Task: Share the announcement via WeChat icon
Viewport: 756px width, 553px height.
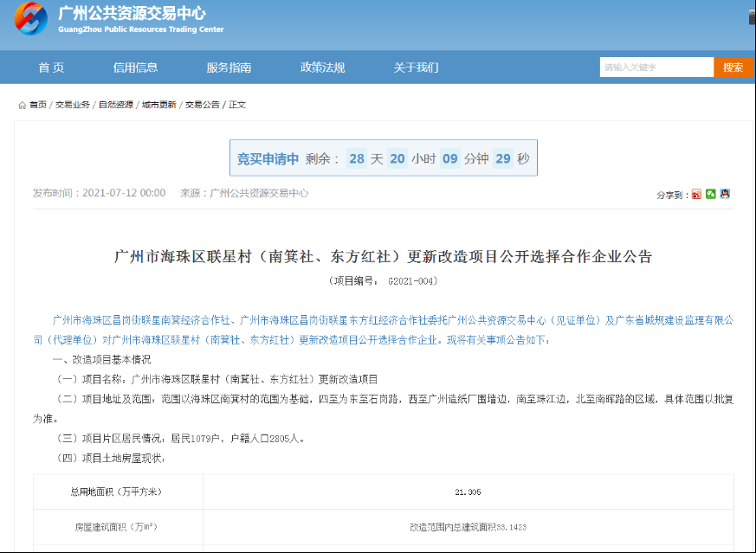Action: click(x=710, y=194)
